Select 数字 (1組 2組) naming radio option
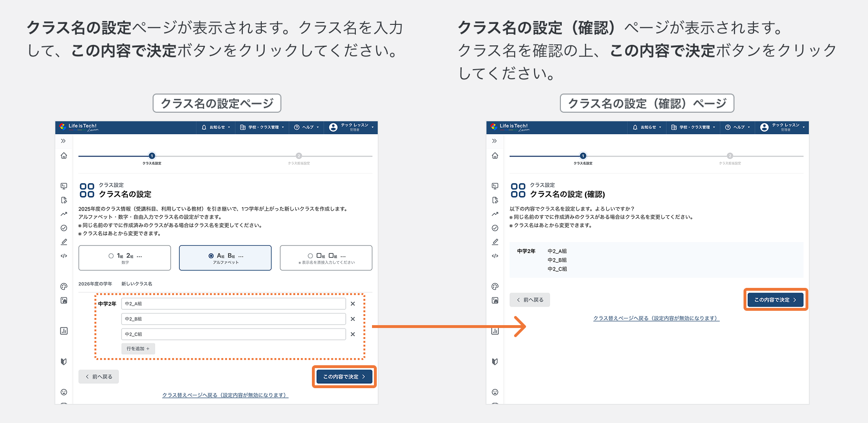The height and width of the screenshot is (423, 868). (125, 258)
